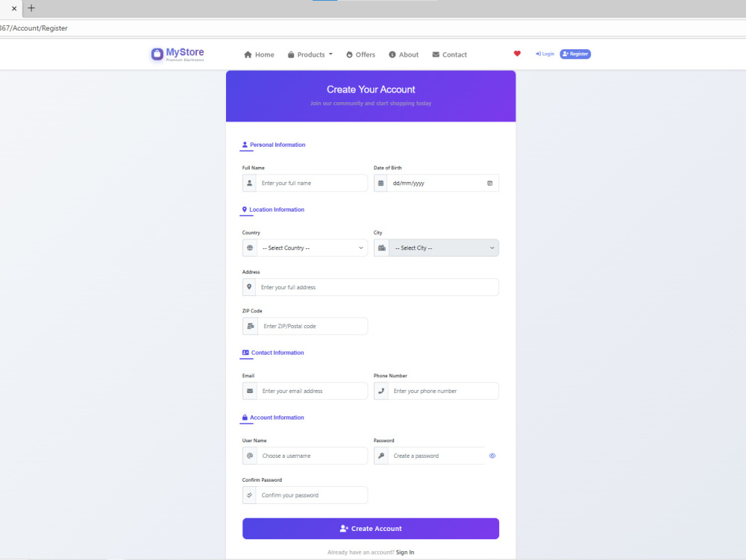Focus the email address input field
Viewport: 746px width, 560px height.
[312, 391]
